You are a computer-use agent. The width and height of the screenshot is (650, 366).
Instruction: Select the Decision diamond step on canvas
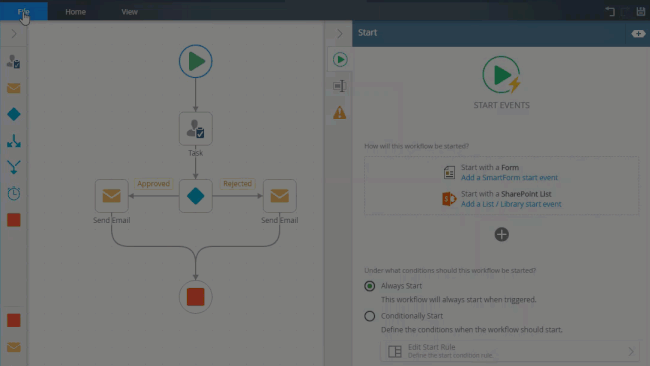[196, 196]
